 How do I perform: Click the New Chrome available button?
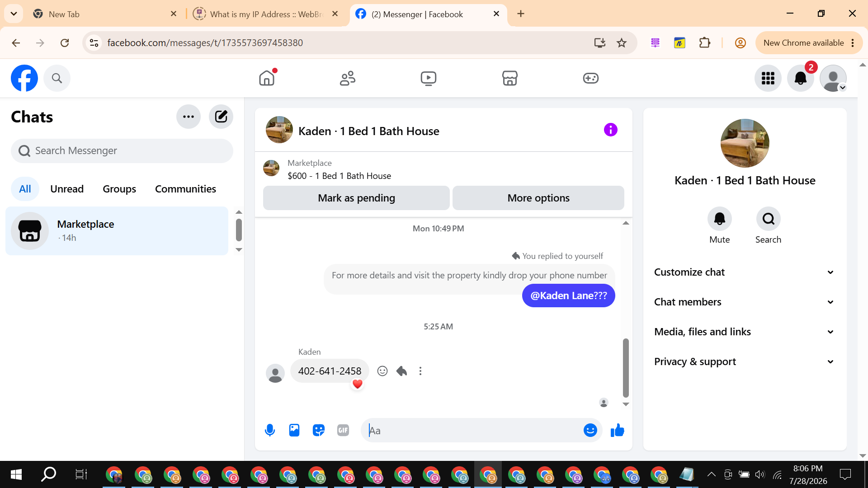809,43
